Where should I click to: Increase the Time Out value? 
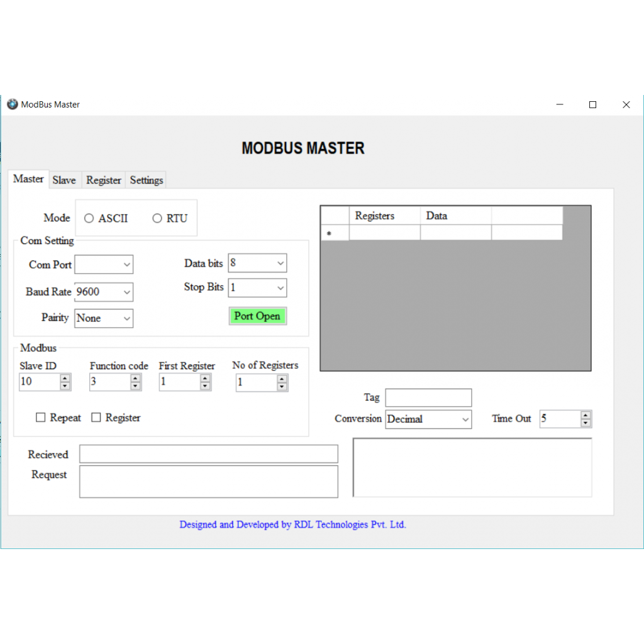(586, 414)
